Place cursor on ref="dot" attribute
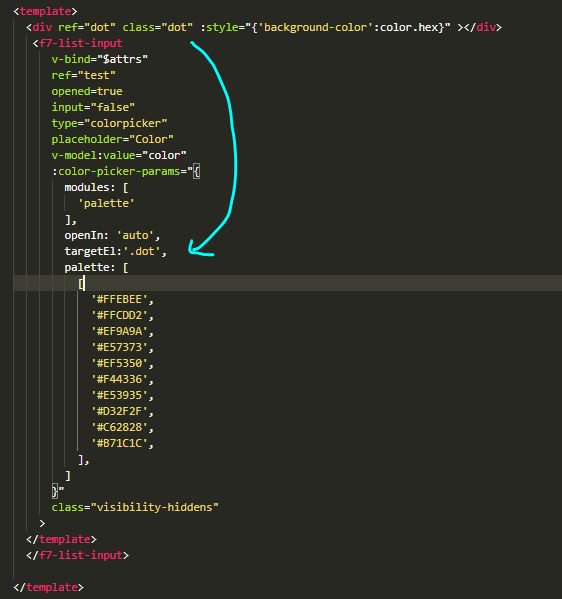Screen dimensions: 562x599 click(x=87, y=27)
